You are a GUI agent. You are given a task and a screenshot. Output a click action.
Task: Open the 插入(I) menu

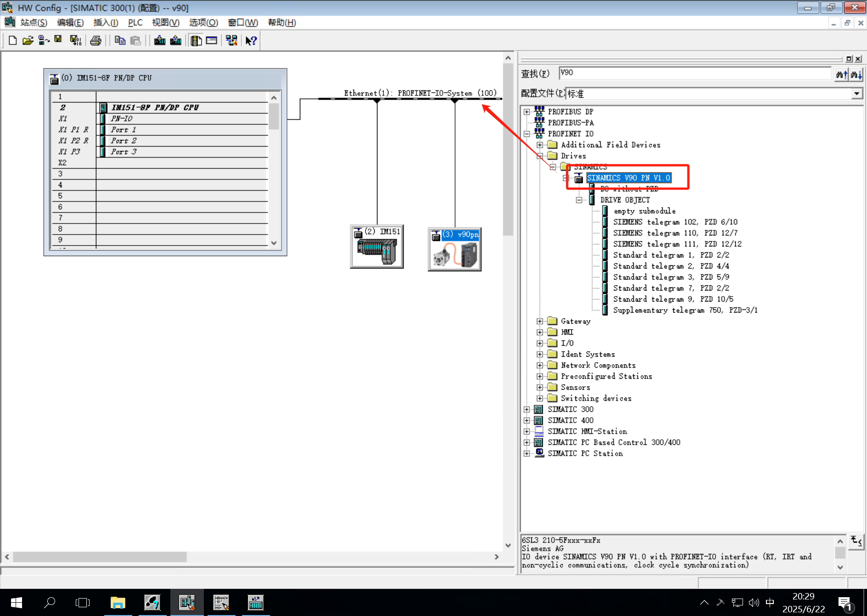pos(106,22)
